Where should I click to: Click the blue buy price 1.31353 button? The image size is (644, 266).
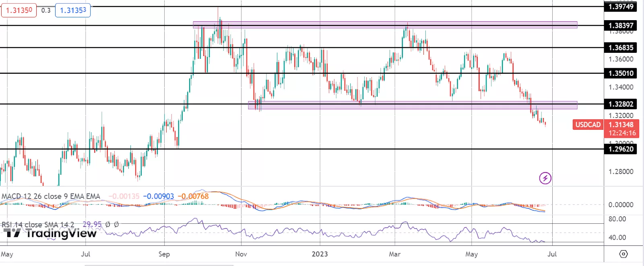(x=73, y=10)
